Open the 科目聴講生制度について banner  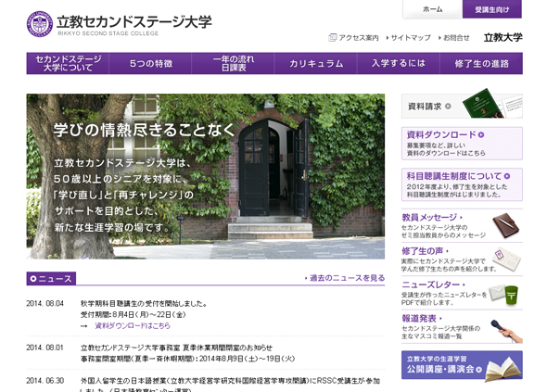click(462, 184)
